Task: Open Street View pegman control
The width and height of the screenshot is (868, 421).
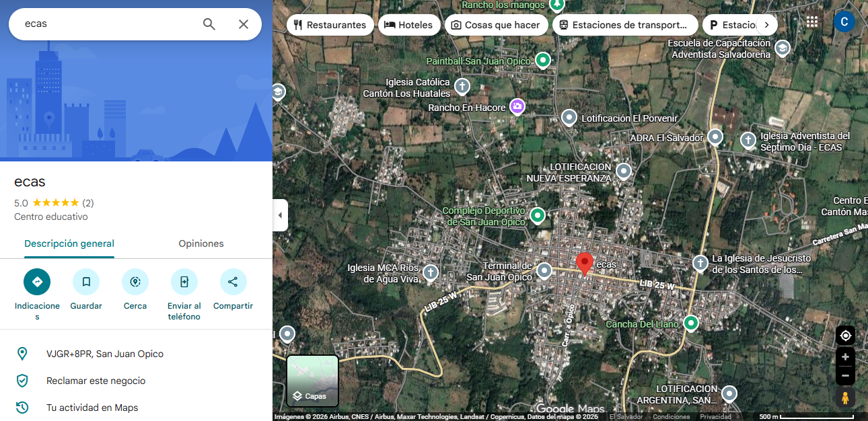Action: pos(846,397)
